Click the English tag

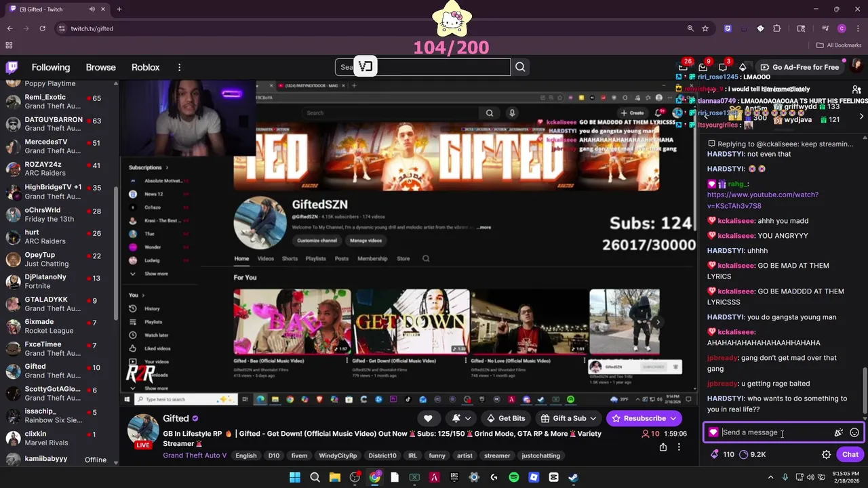tap(246, 455)
